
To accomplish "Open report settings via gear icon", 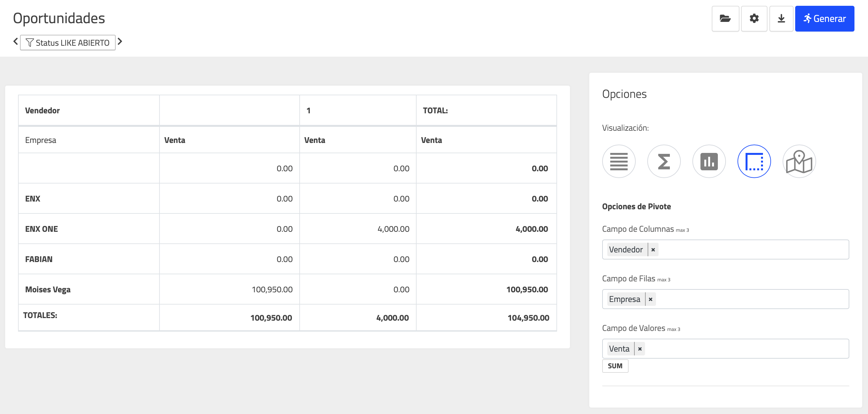I will pyautogui.click(x=754, y=19).
